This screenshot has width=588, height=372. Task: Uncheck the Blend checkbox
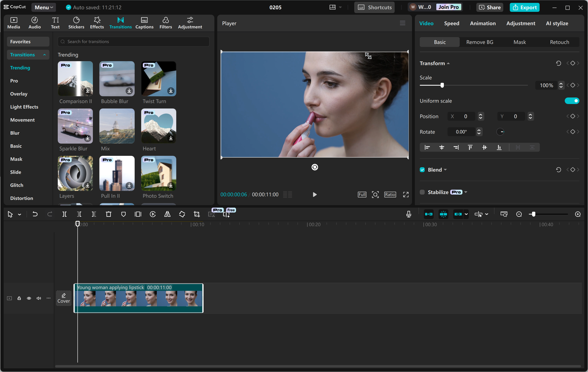click(422, 170)
